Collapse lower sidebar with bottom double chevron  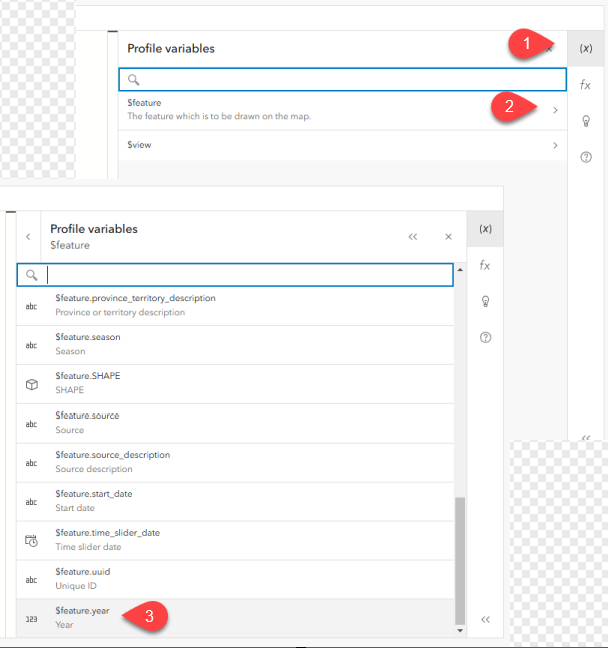click(x=485, y=620)
